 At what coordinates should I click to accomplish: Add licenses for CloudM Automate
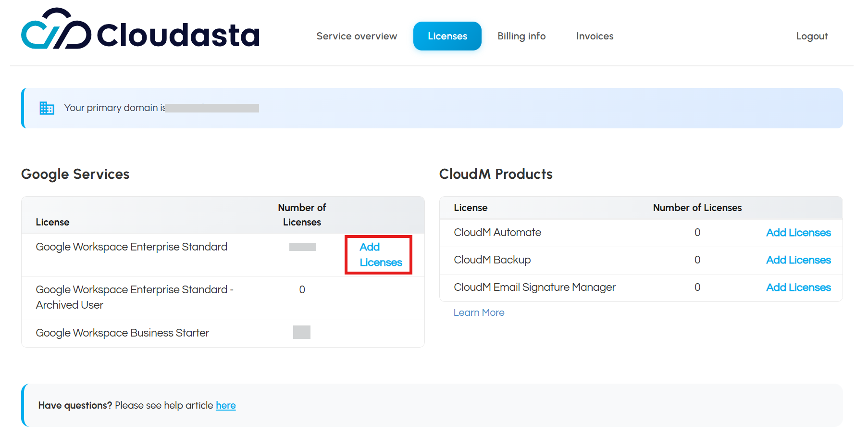tap(798, 233)
